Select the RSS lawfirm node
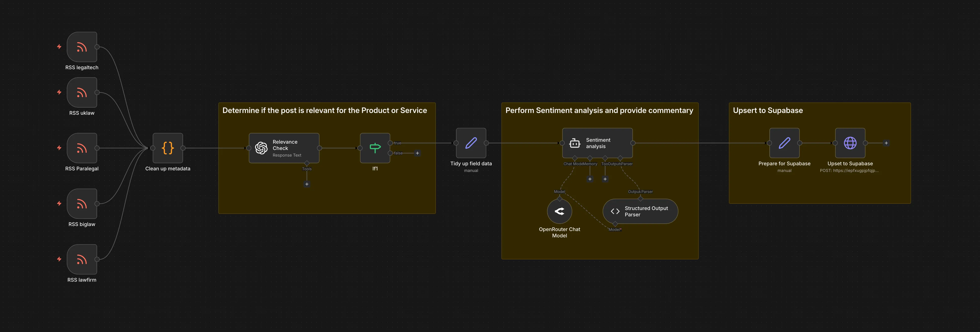 [x=82, y=260]
